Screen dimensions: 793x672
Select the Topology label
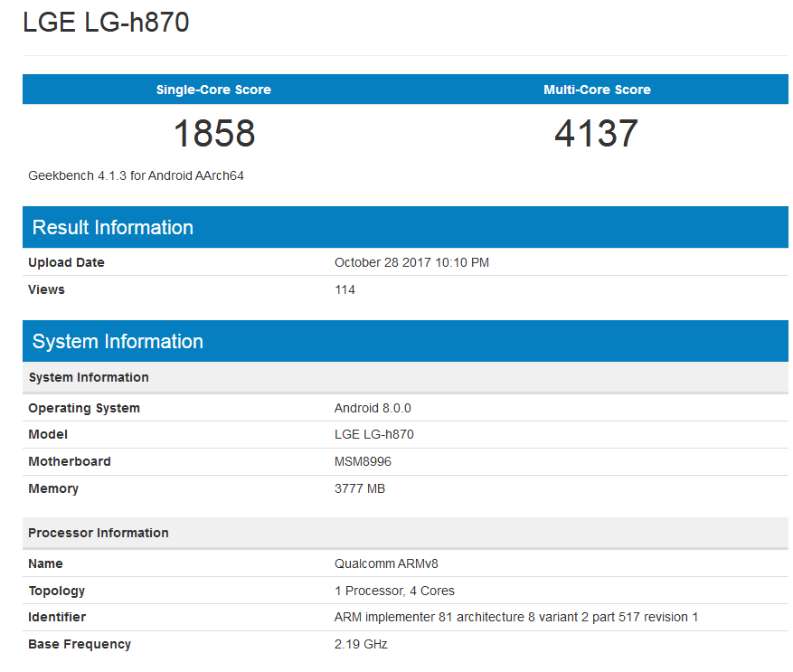[57, 591]
